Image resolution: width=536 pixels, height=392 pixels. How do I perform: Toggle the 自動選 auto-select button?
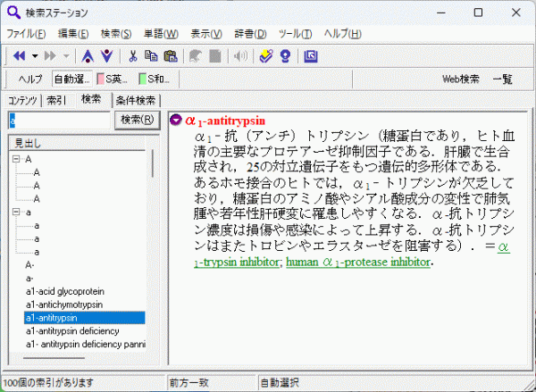[x=72, y=79]
